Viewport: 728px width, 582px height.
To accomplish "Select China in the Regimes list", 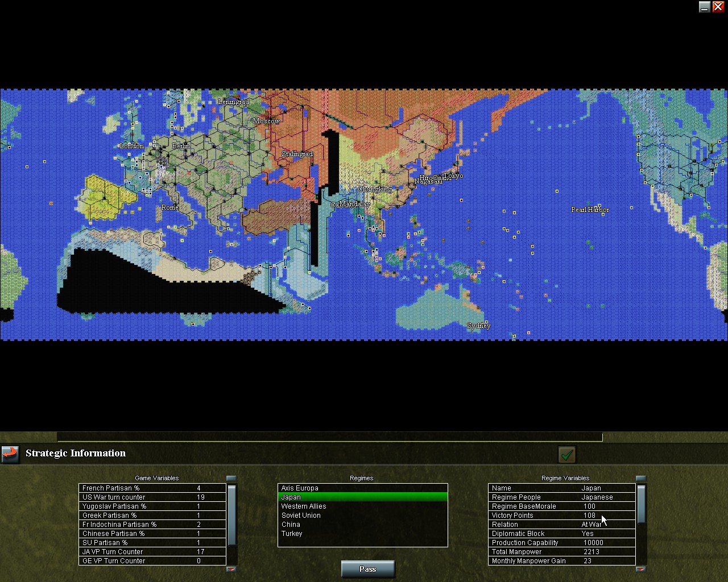I will 363,525.
